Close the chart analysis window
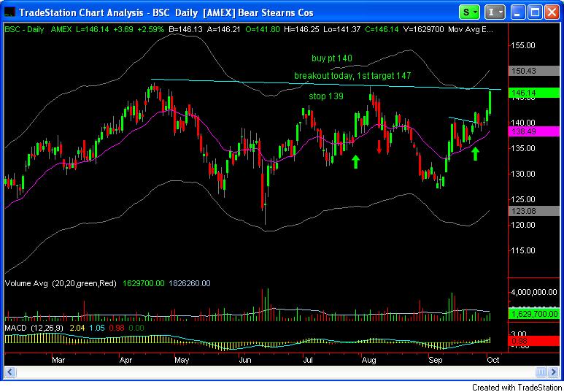564x392 pixels. (x=552, y=12)
